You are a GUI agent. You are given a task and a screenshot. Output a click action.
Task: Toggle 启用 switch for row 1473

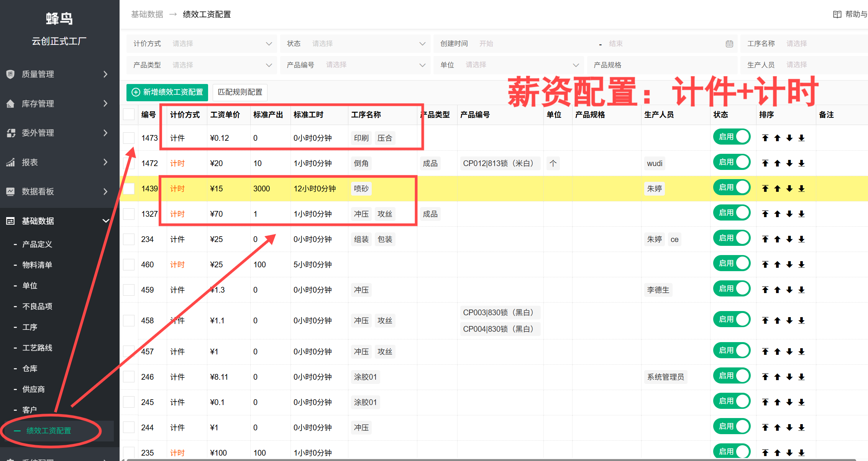(731, 137)
